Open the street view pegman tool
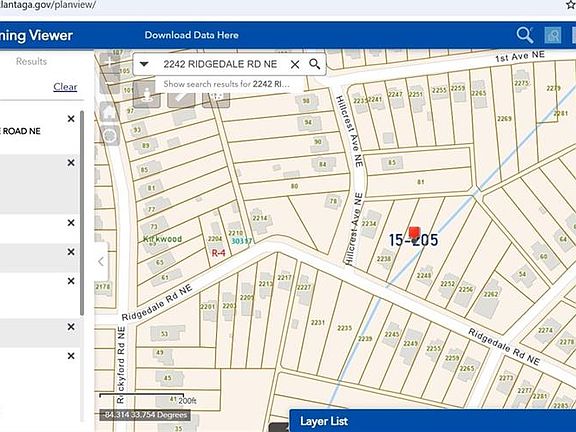576x432 pixels. coord(147,95)
